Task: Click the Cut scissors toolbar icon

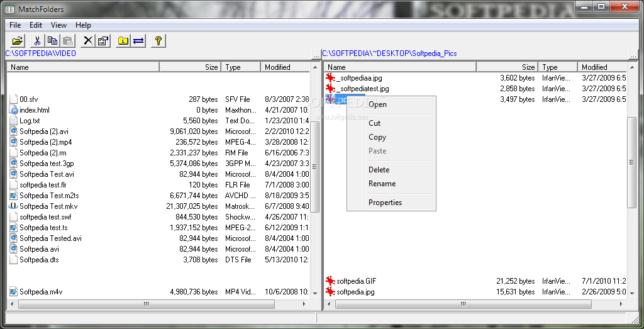Action: [x=37, y=41]
